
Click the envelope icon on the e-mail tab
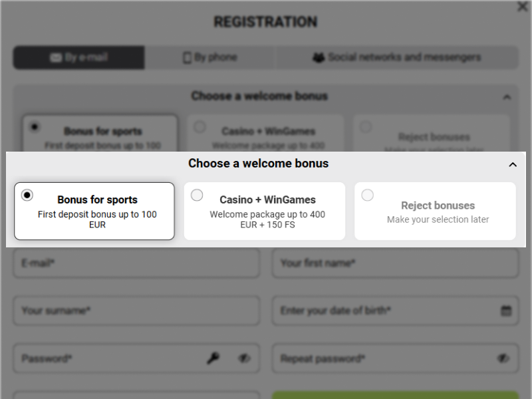(x=57, y=58)
